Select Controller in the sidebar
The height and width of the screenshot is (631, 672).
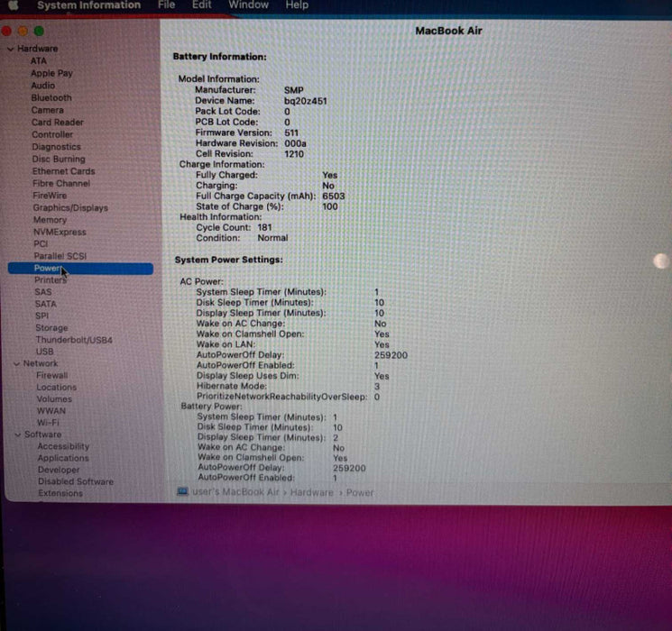(x=52, y=134)
